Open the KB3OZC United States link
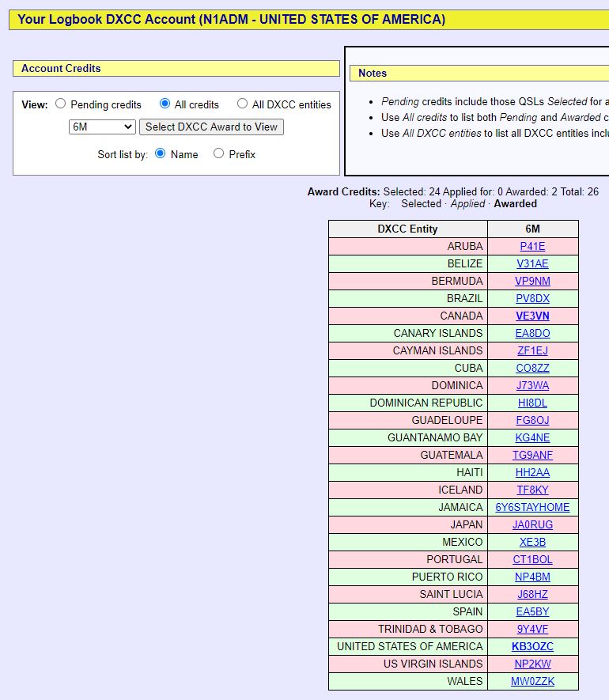 click(x=532, y=647)
